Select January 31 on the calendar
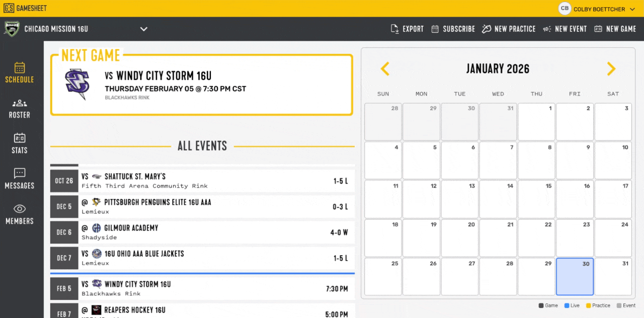 [x=613, y=277]
